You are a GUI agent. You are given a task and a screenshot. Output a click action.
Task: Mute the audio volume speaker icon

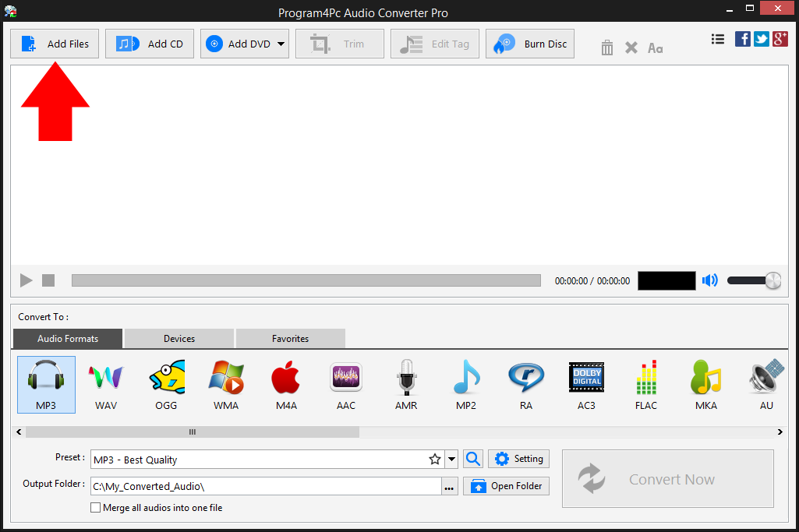coord(709,280)
